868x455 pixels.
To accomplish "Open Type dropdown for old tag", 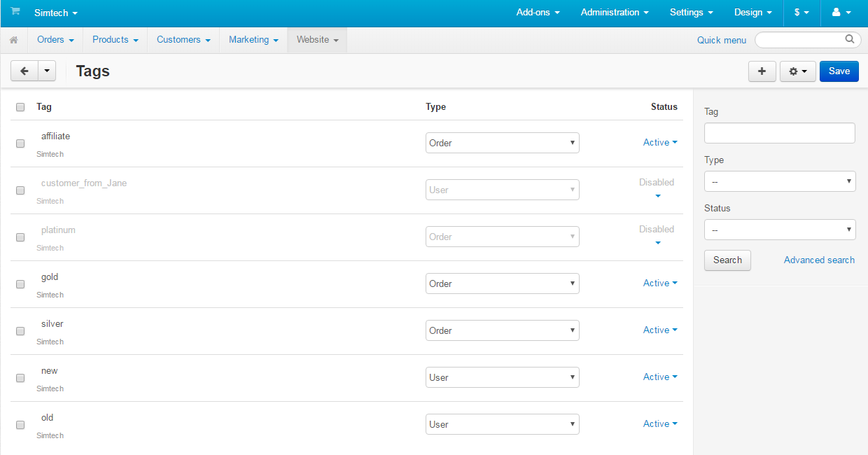I will pyautogui.click(x=503, y=424).
